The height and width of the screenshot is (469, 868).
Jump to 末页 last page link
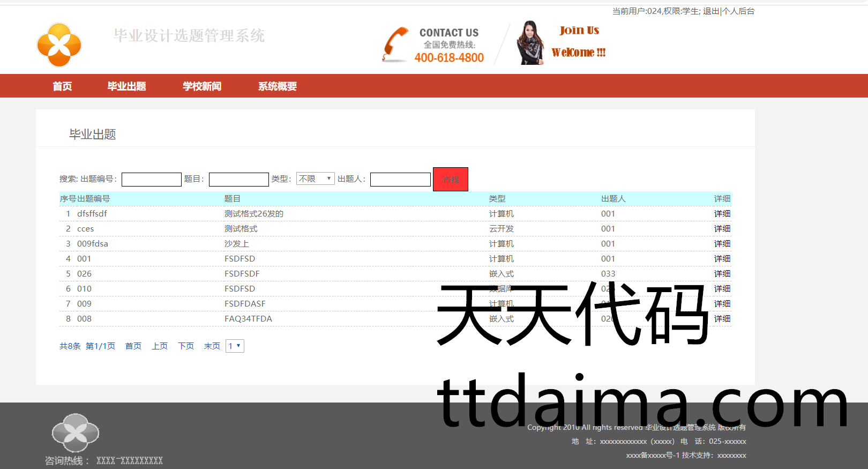pyautogui.click(x=212, y=346)
